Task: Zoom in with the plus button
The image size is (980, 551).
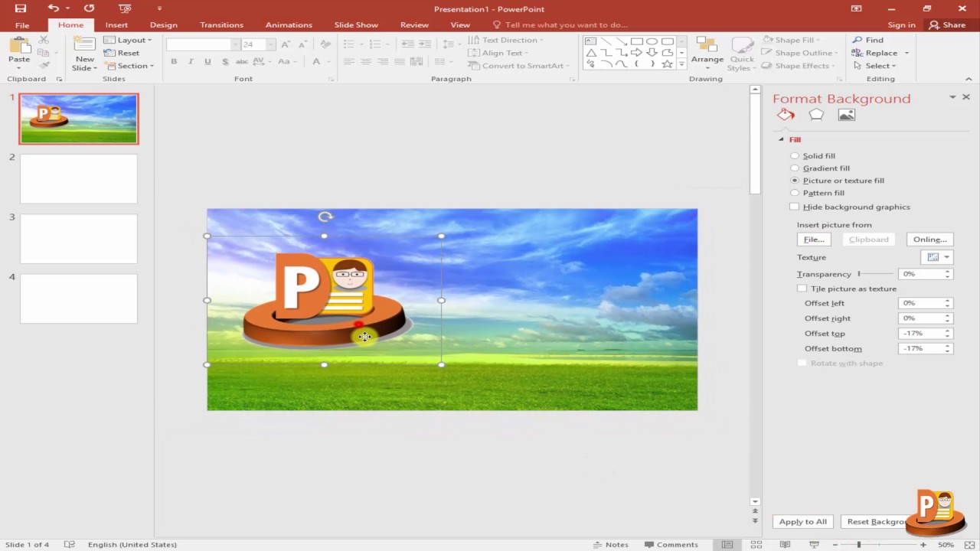Action: [923, 545]
